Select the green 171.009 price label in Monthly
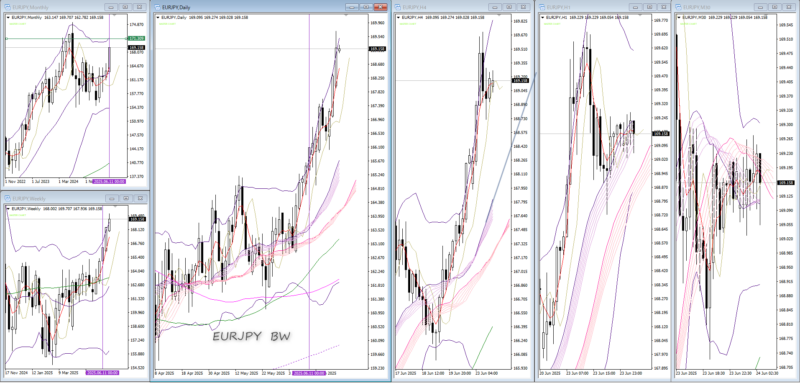The height and width of the screenshot is (383, 800). [137, 39]
